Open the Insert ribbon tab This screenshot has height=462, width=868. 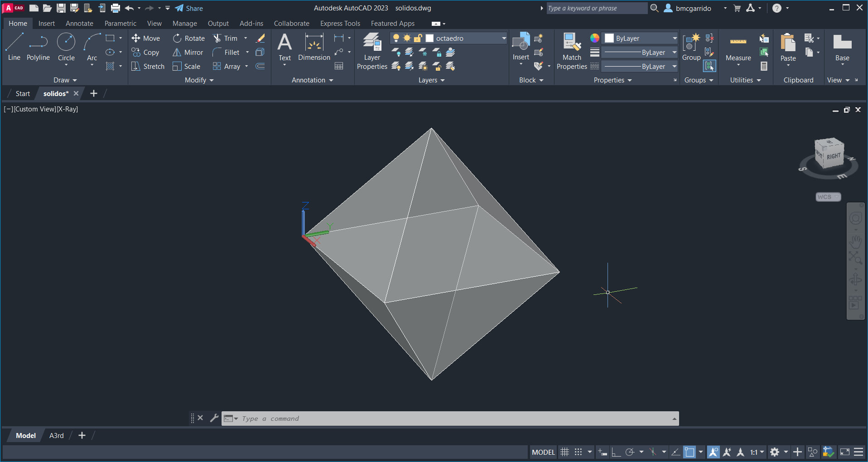[47, 24]
